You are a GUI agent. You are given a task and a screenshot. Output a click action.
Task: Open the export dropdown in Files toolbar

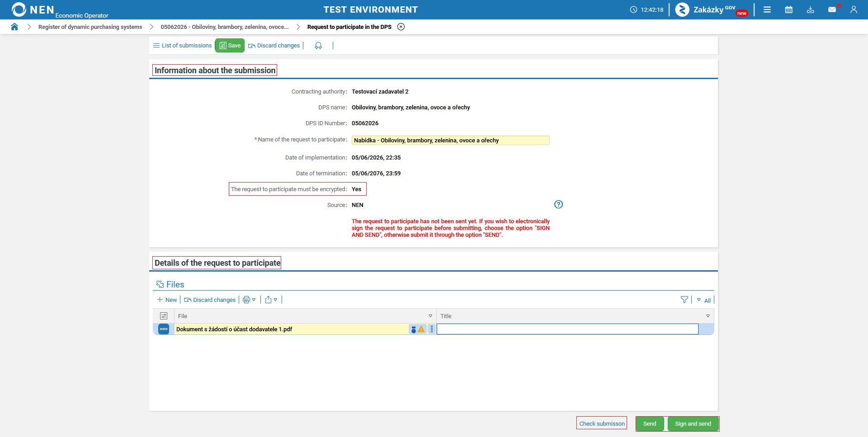(271, 300)
